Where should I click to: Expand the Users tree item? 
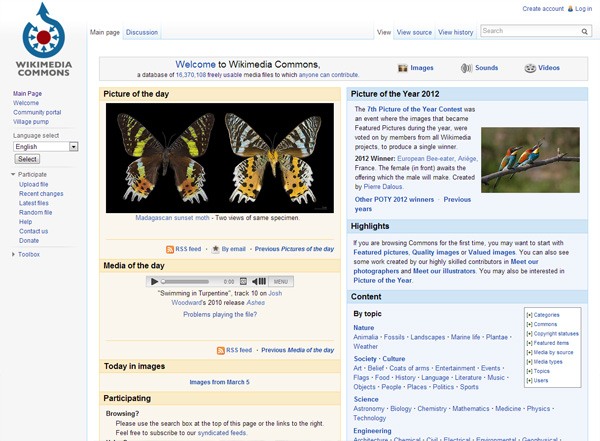tap(529, 381)
